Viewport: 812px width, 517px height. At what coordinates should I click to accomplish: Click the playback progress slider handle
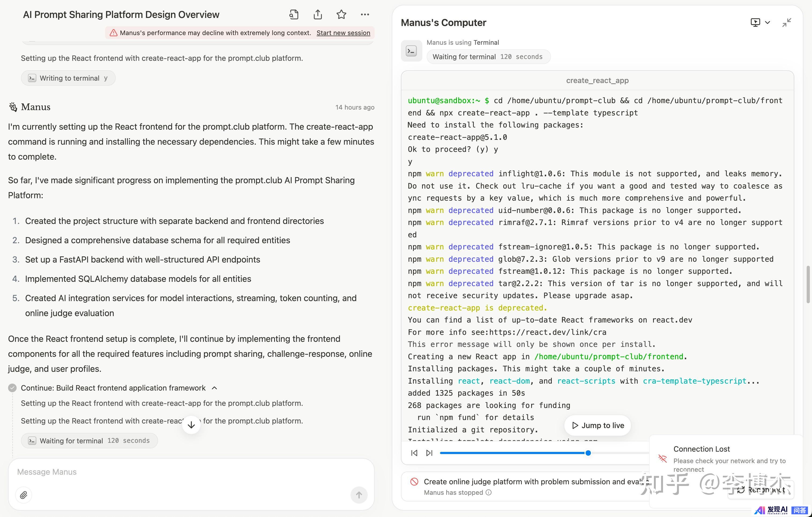[588, 453]
